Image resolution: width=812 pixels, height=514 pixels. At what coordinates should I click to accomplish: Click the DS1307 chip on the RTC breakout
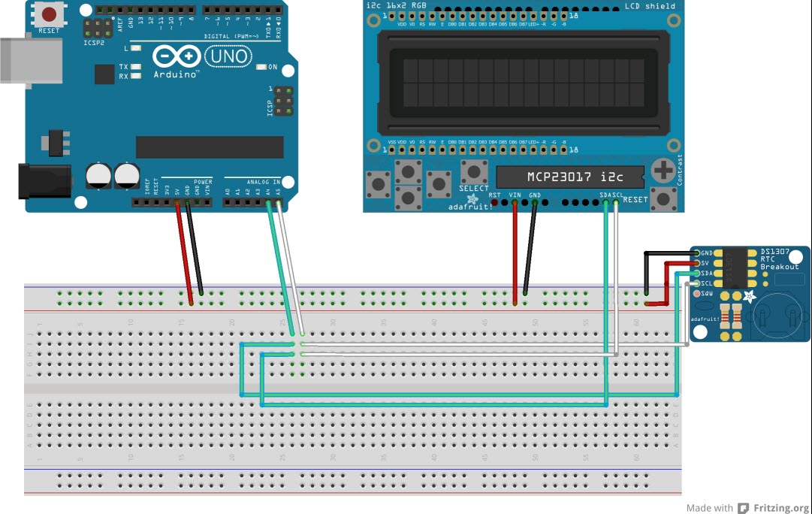pos(736,268)
